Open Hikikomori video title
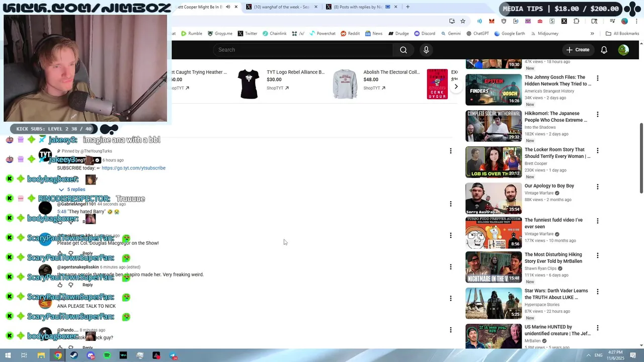The height and width of the screenshot is (362, 644). pyautogui.click(x=555, y=117)
